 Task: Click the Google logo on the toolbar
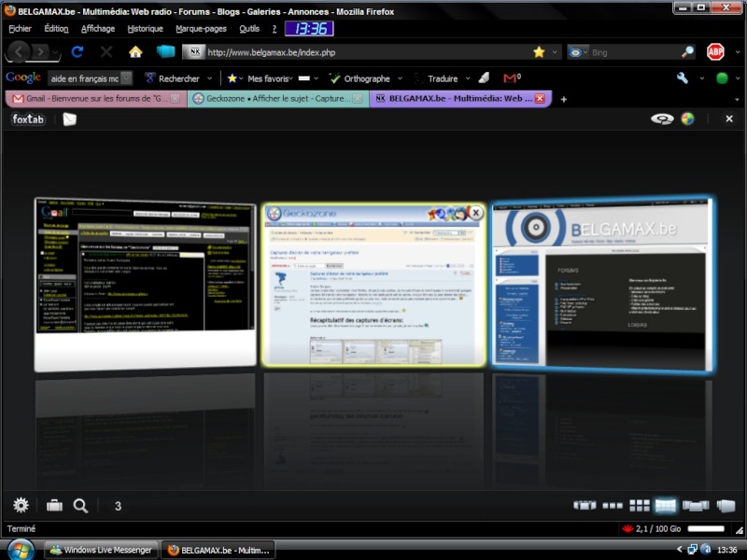22,77
